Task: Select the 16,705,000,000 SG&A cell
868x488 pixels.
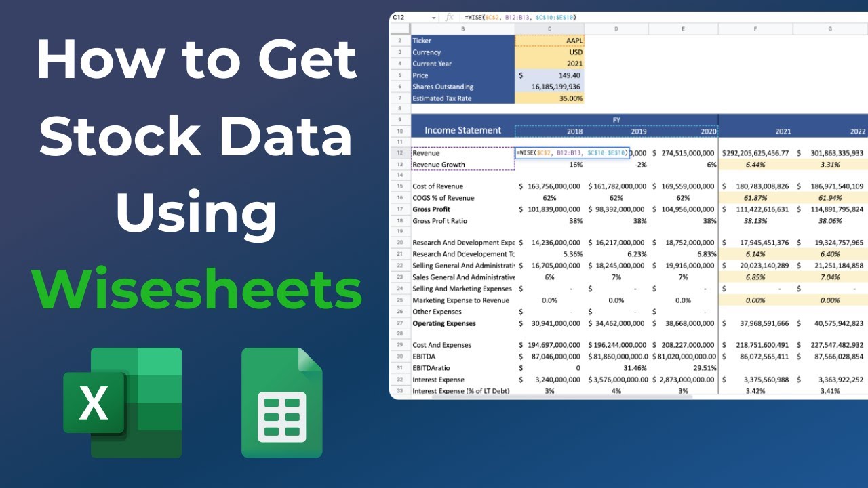Action: coord(549,266)
